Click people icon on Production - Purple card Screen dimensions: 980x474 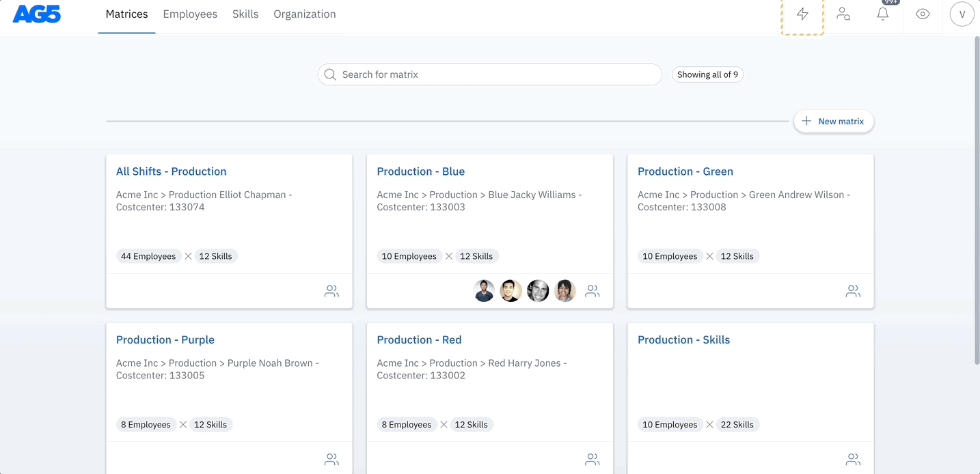(331, 460)
